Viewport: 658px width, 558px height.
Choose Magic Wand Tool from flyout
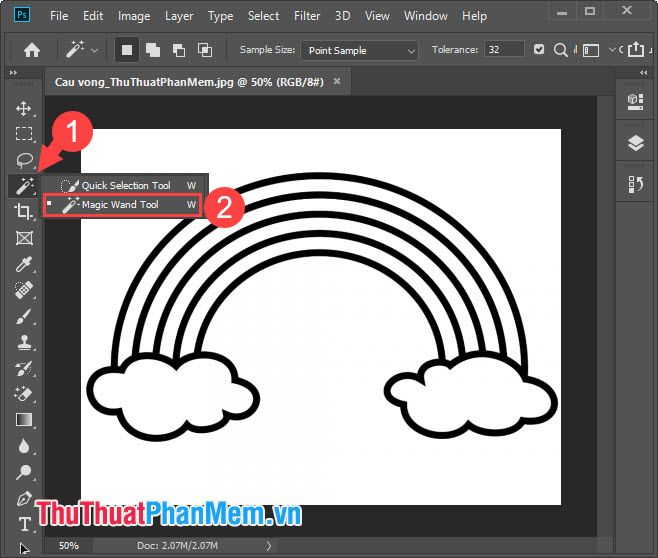tap(120, 205)
